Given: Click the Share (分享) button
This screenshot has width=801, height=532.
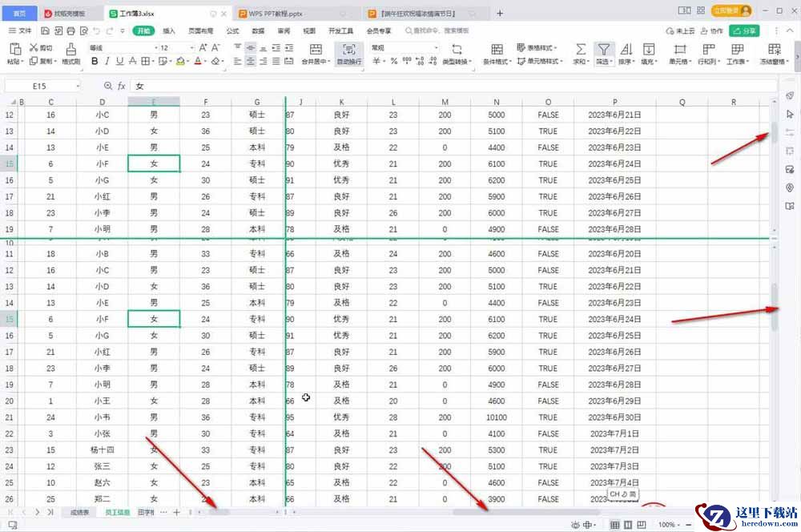Looking at the screenshot, I should point(744,31).
